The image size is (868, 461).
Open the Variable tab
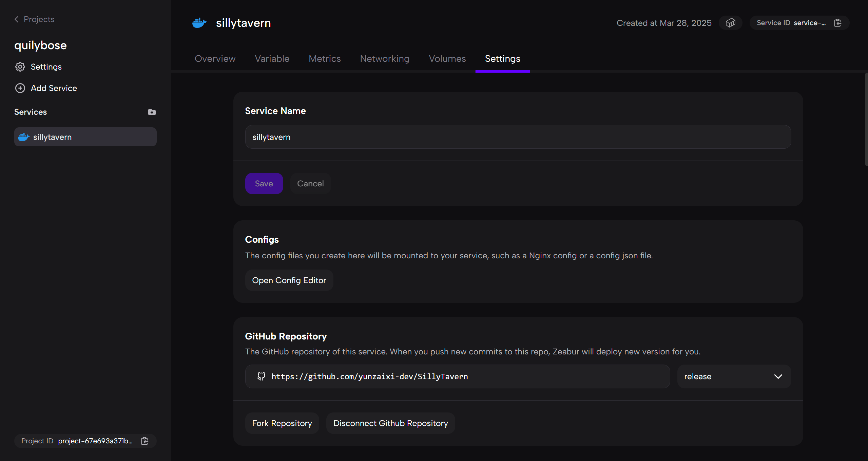tap(272, 59)
